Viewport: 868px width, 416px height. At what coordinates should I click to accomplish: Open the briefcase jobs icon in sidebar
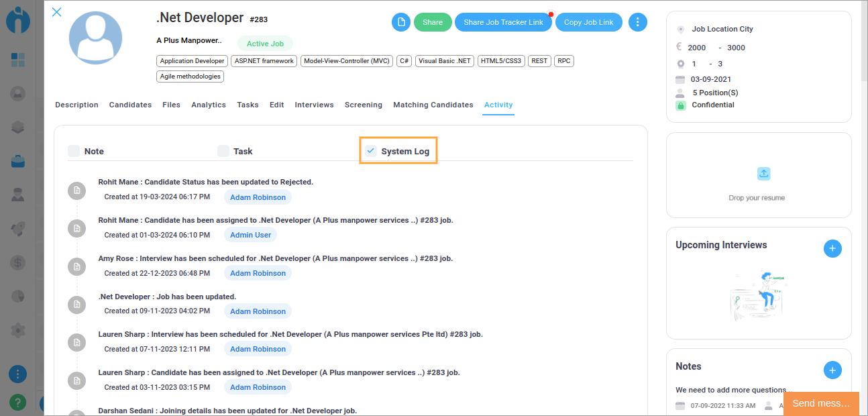click(18, 161)
